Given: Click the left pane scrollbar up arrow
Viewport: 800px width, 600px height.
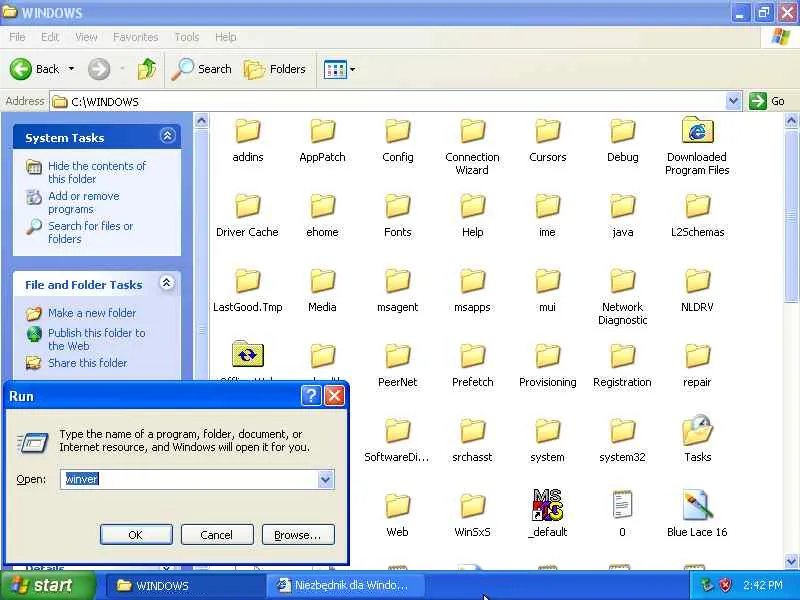Looking at the screenshot, I should click(202, 121).
